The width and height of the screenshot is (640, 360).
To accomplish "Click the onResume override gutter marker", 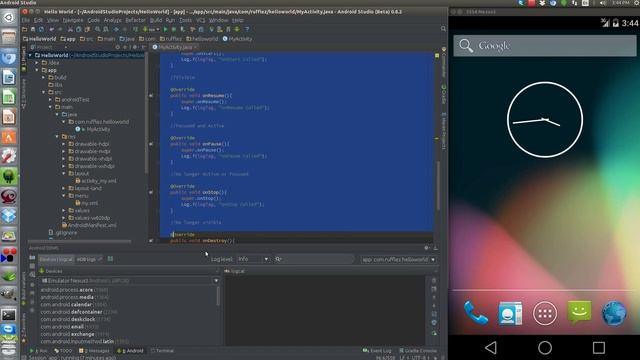I will [x=151, y=96].
